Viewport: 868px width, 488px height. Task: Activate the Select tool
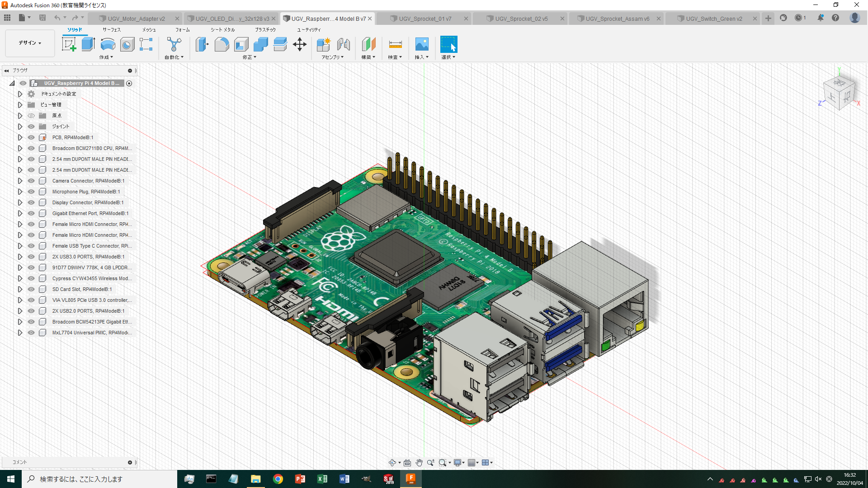(x=448, y=44)
